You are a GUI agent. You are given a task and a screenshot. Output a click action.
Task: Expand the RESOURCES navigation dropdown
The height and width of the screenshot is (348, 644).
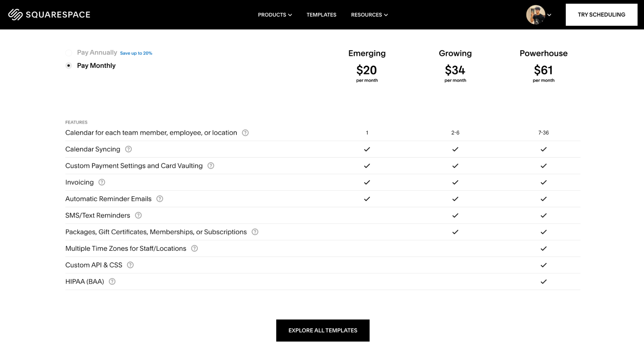[369, 14]
